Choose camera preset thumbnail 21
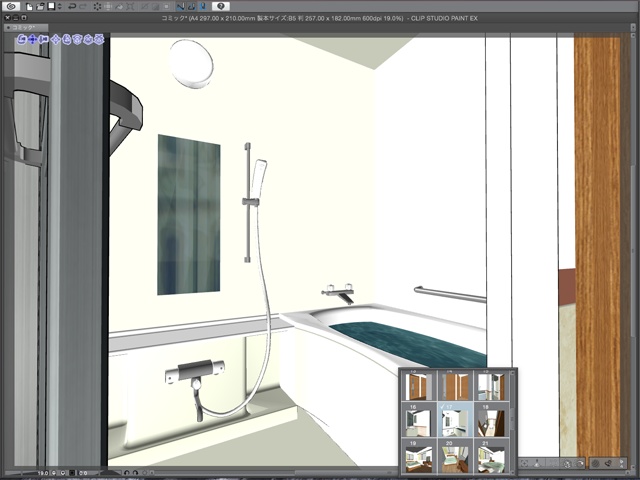The width and height of the screenshot is (640, 480). 491,456
